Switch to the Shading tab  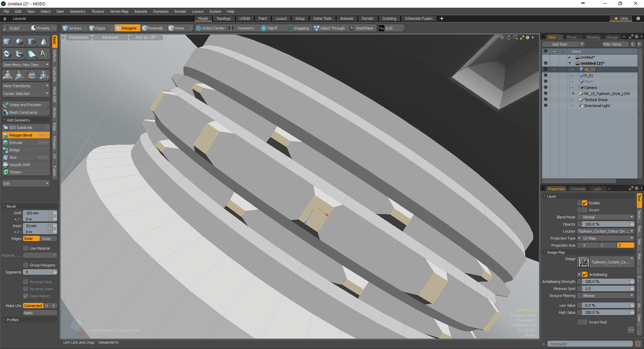pyautogui.click(x=592, y=37)
